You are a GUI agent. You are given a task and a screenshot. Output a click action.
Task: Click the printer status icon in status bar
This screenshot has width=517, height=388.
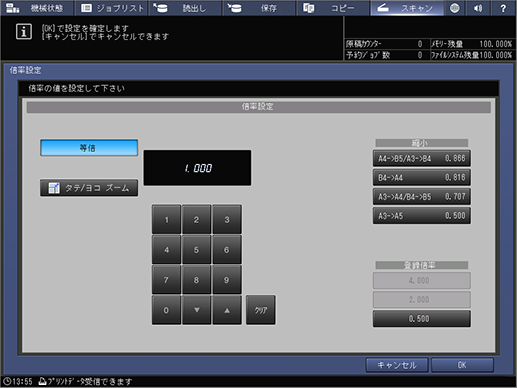pyautogui.click(x=42, y=381)
